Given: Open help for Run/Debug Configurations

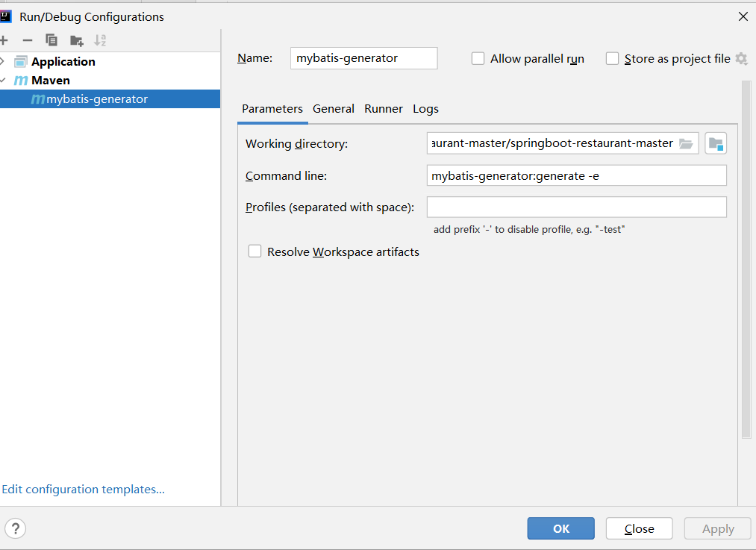Looking at the screenshot, I should point(16,529).
